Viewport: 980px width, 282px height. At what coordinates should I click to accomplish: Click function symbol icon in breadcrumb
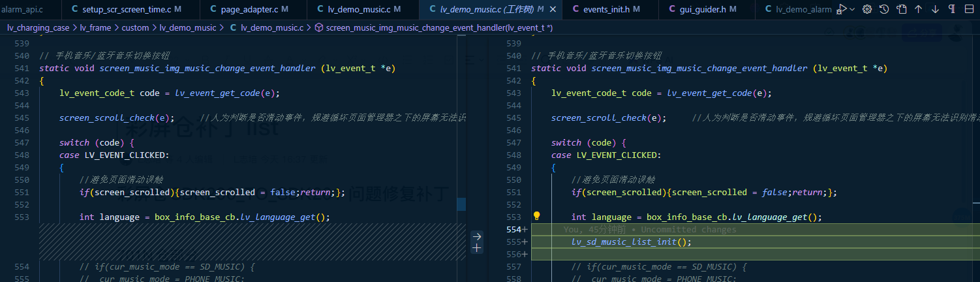click(x=318, y=27)
